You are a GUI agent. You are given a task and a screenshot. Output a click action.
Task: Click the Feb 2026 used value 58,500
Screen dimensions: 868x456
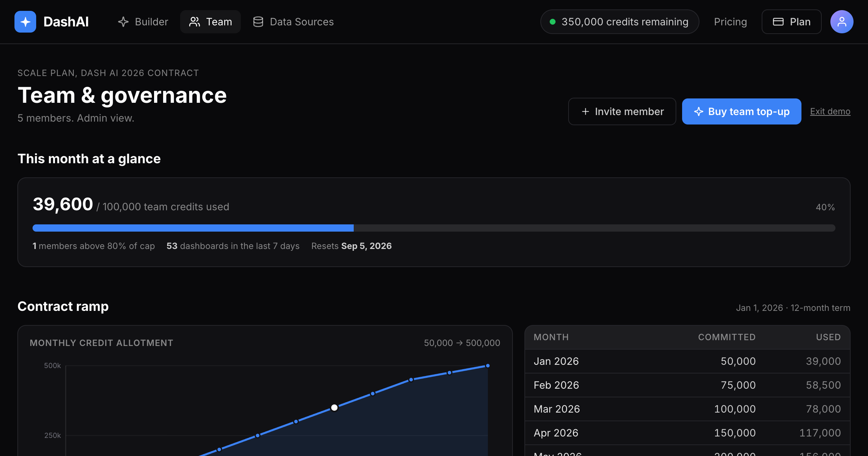click(823, 385)
